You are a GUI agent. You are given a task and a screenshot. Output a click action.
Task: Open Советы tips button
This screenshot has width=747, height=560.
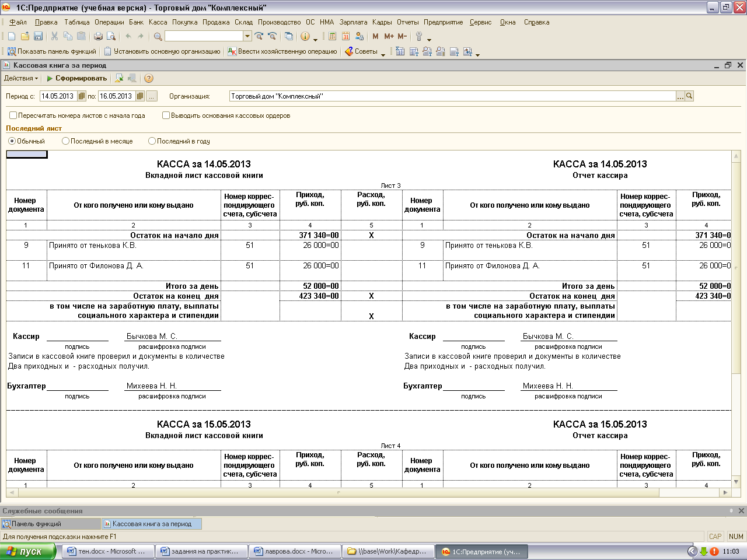(361, 51)
